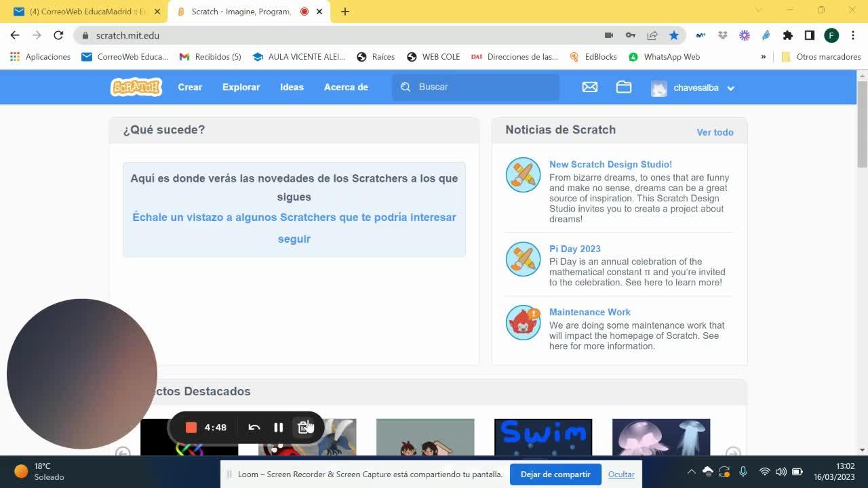Open the WEB COLE bookmark
The width and height of the screenshot is (868, 488).
click(433, 57)
